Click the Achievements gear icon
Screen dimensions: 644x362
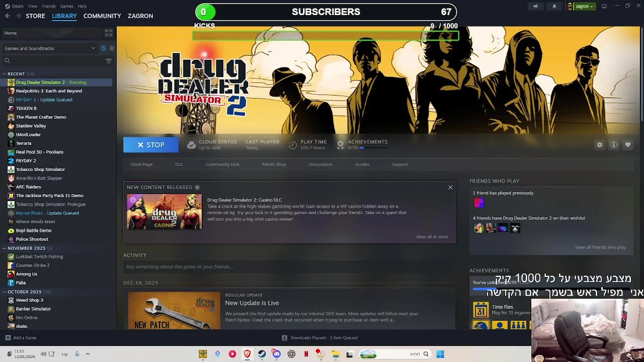pyautogui.click(x=341, y=145)
